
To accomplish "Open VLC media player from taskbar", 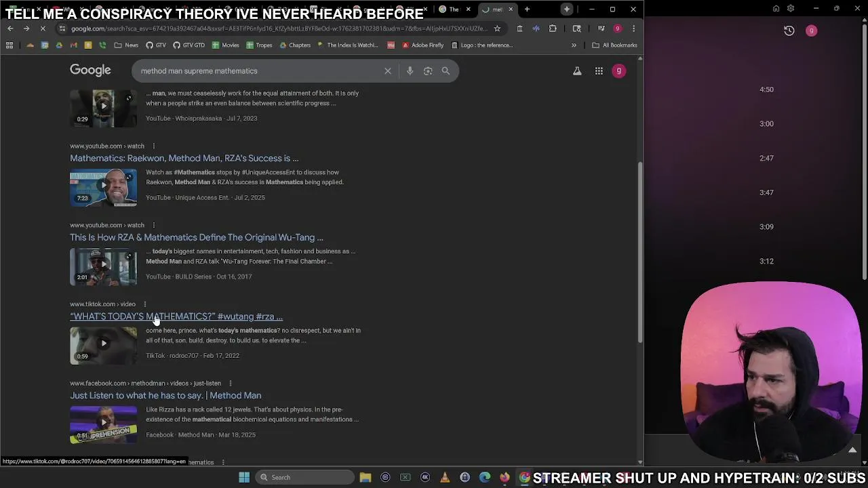I will 445,477.
